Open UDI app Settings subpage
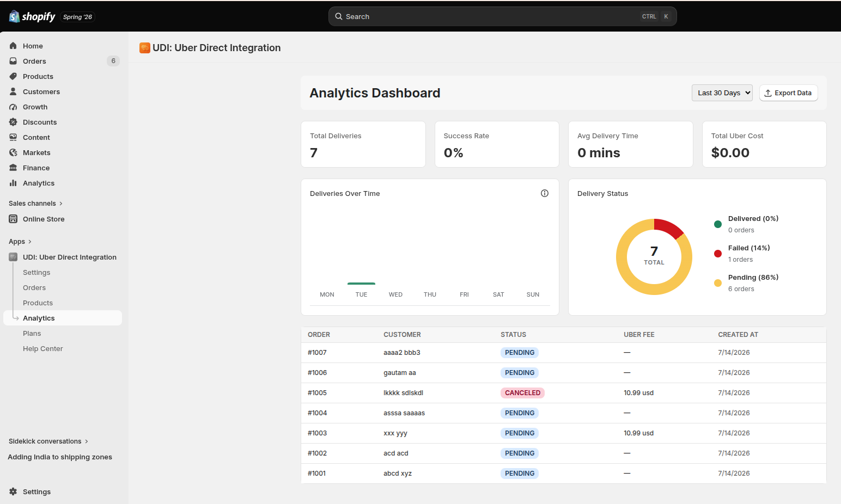Screen dimensions: 841x504 coord(36,272)
